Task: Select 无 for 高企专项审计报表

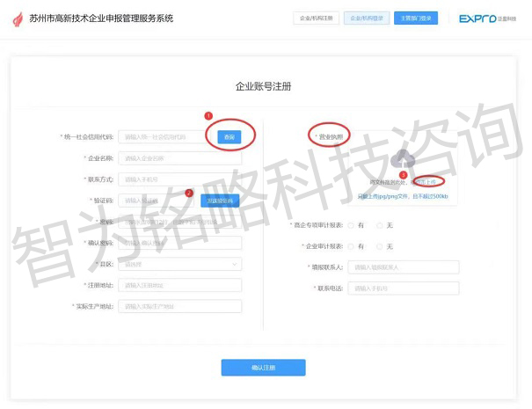Action: 380,225
